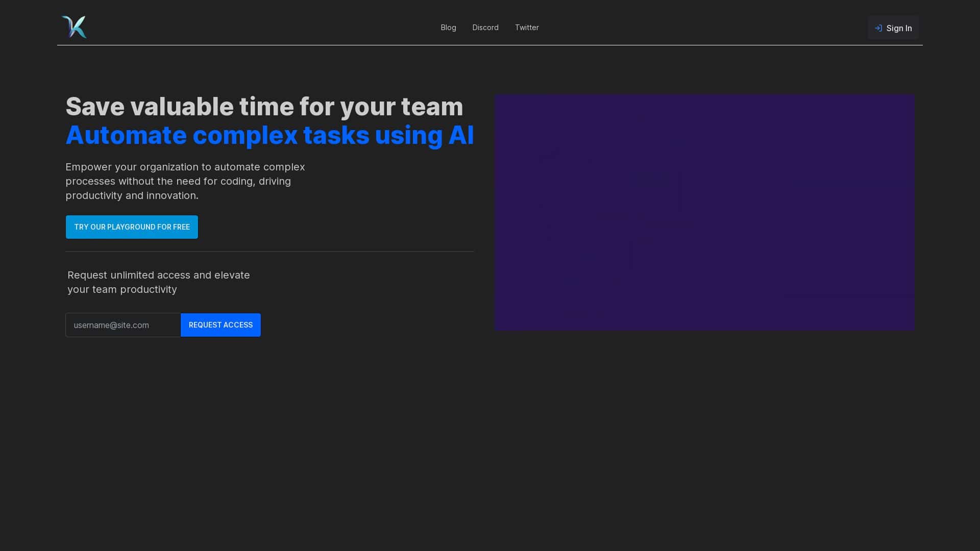Click the Automate complex tasks headline
This screenshot has width=980, height=551.
pyautogui.click(x=270, y=135)
